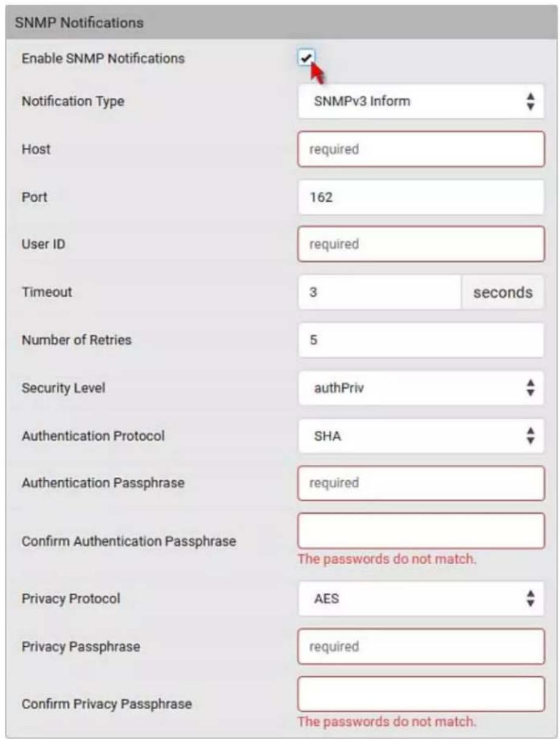Click the Security Level arrow icon

pos(531,388)
